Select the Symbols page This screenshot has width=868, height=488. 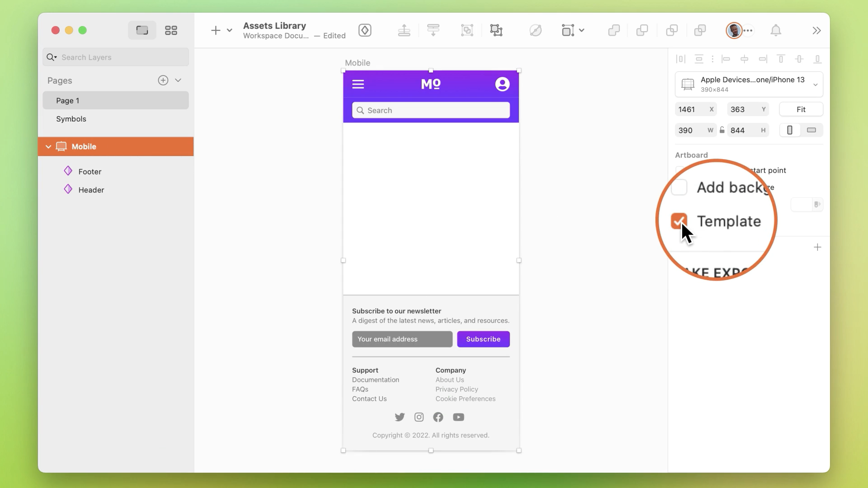[71, 118]
